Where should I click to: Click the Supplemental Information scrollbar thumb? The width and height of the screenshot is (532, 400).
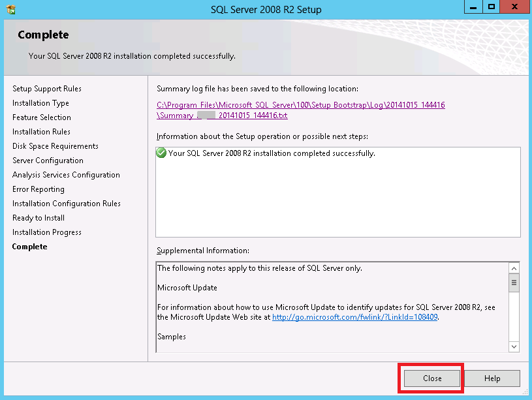coord(514,283)
